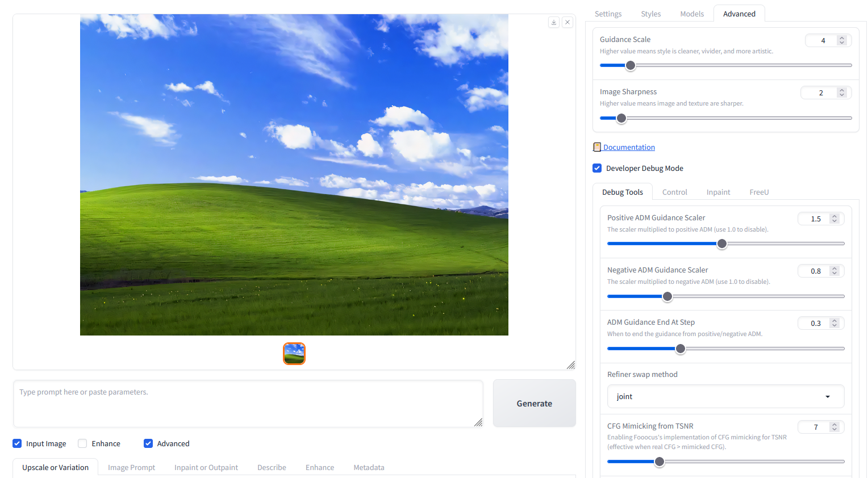
Task: Open the Inpaint debug tab
Action: [x=719, y=192]
